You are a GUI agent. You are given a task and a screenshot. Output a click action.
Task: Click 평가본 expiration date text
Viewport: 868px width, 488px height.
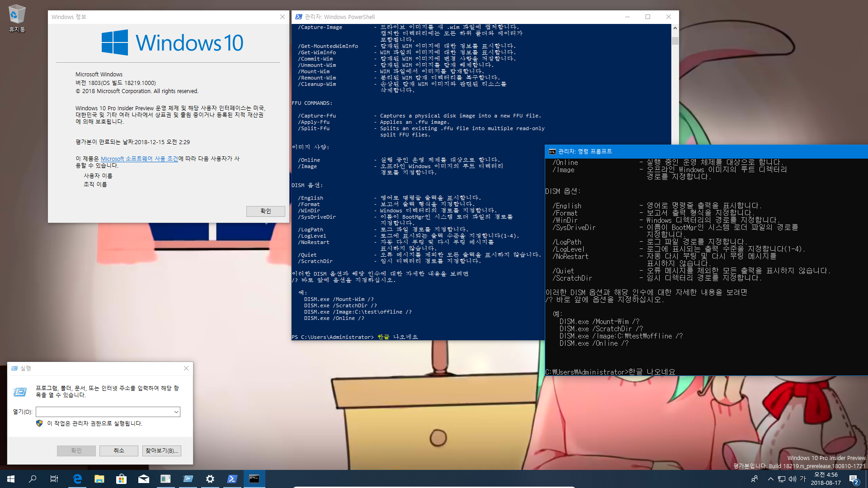click(133, 142)
